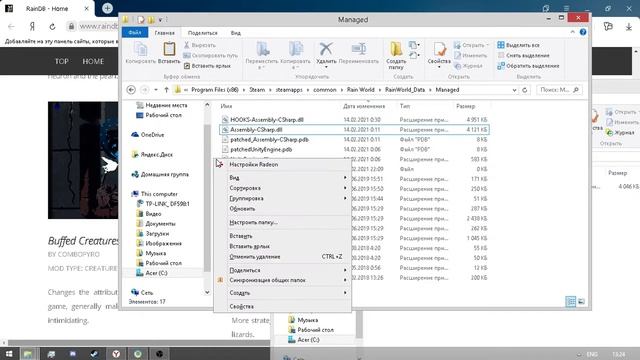Click the Yandex browser icon on the taskbar
Viewport: 640px width, 360px height.
pyautogui.click(x=116, y=354)
